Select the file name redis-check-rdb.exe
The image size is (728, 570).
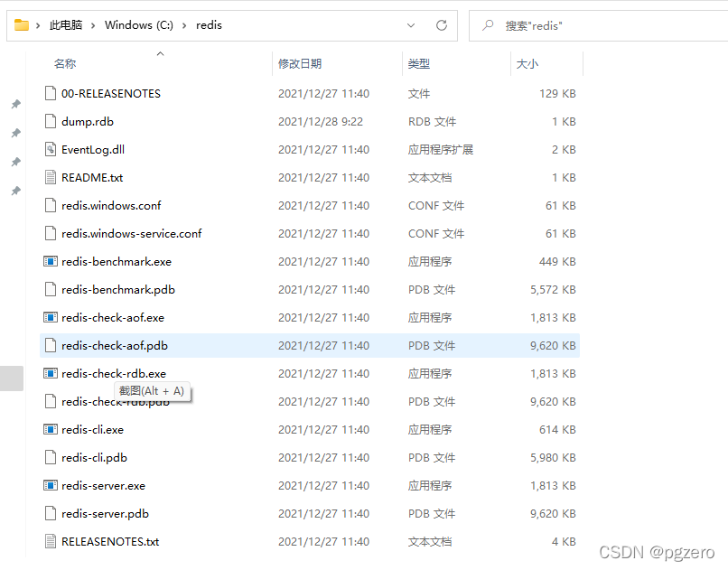[x=114, y=373]
